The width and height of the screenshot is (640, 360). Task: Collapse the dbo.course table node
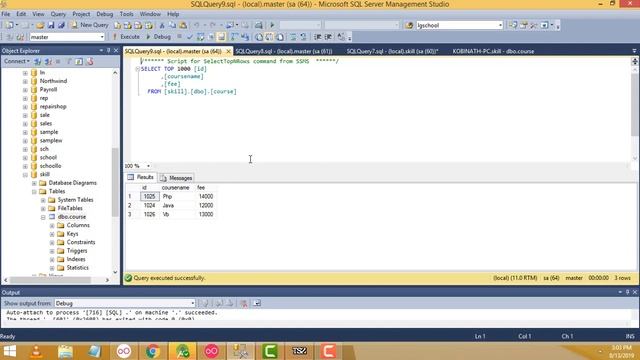(43, 217)
